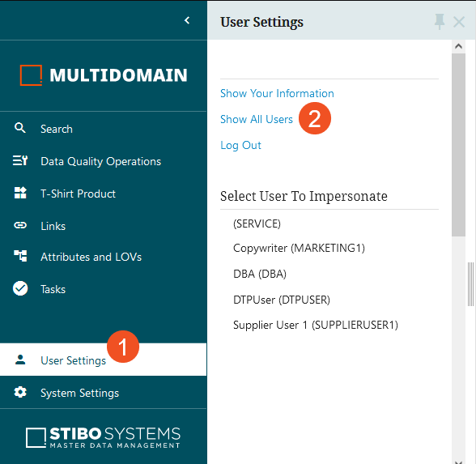Select DBA (DBA) to impersonate
Image resolution: width=476 pixels, height=464 pixels.
tap(260, 274)
